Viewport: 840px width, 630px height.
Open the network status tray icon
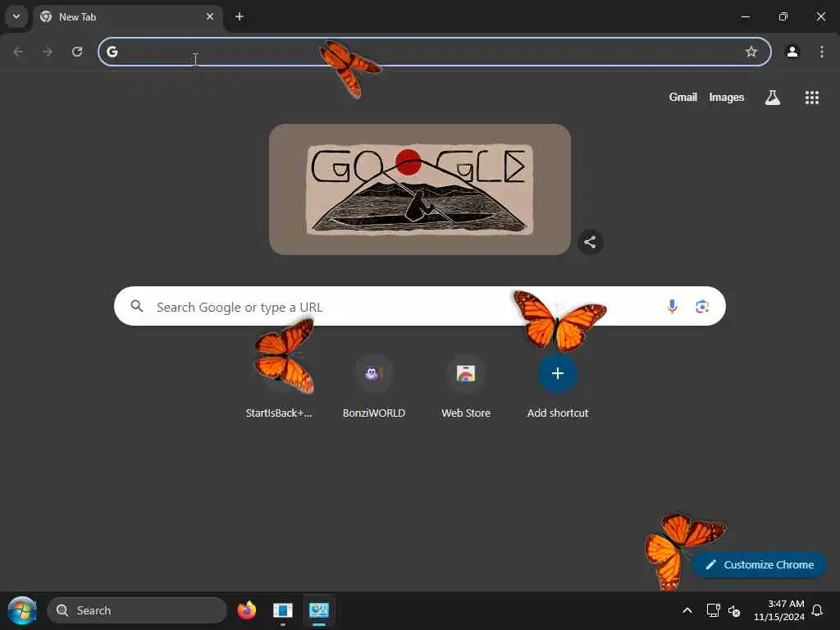coord(713,610)
